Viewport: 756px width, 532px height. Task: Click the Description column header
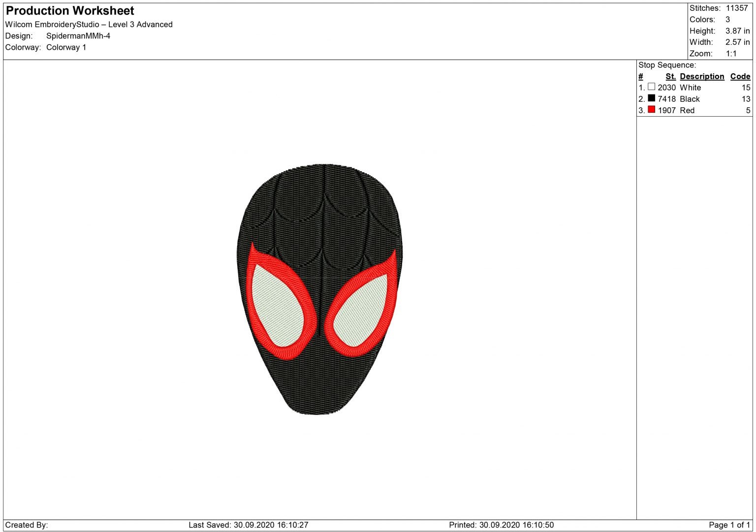point(702,76)
